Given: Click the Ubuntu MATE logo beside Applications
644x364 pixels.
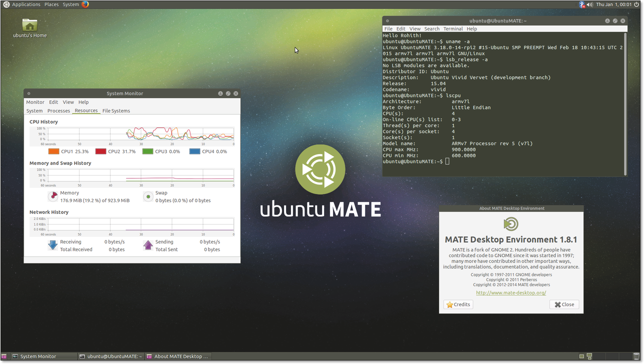Looking at the screenshot, I should click(x=6, y=4).
